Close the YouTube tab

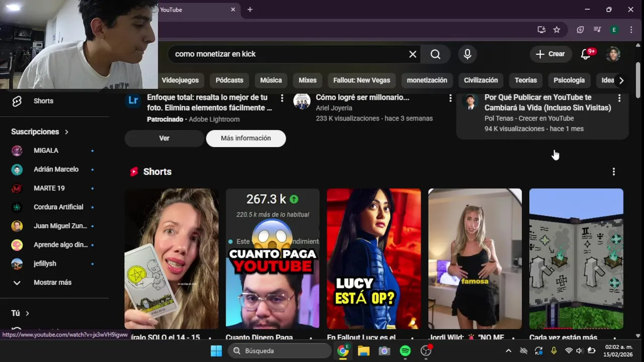point(233,10)
